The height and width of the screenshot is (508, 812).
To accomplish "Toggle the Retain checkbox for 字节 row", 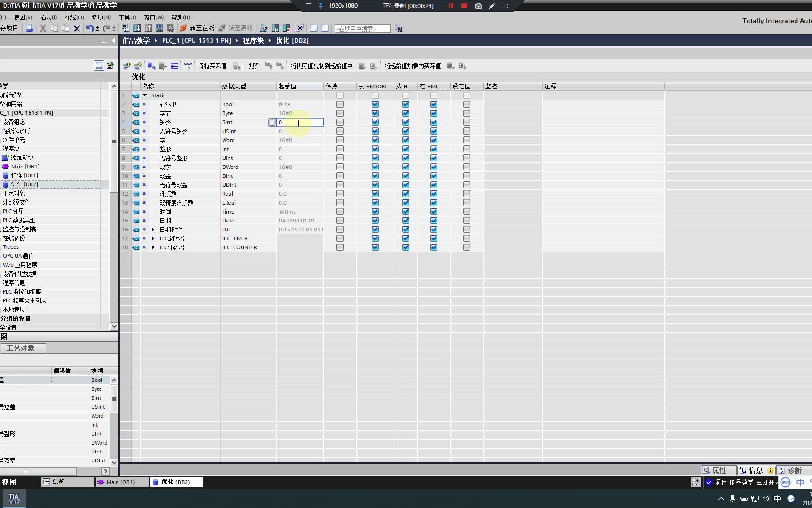I will click(x=340, y=113).
